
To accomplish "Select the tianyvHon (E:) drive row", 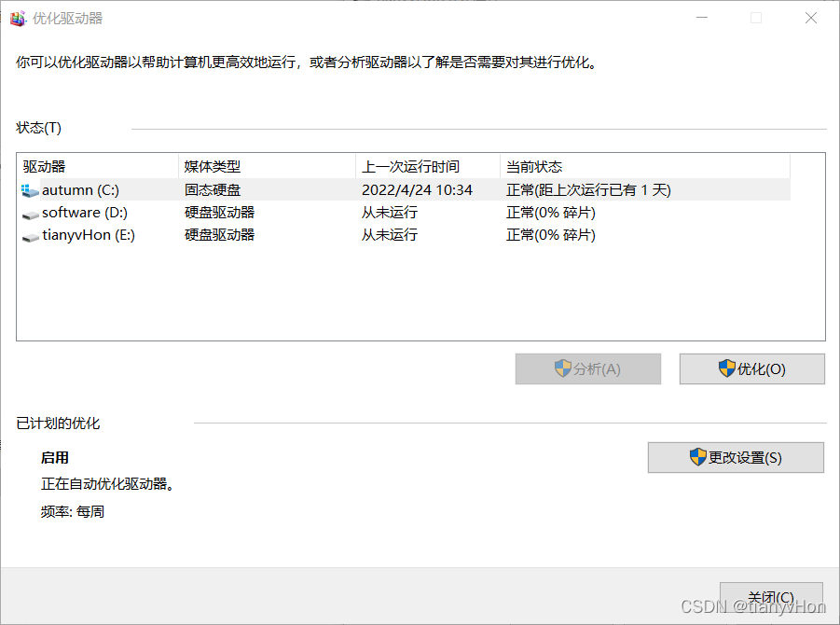I will [405, 235].
